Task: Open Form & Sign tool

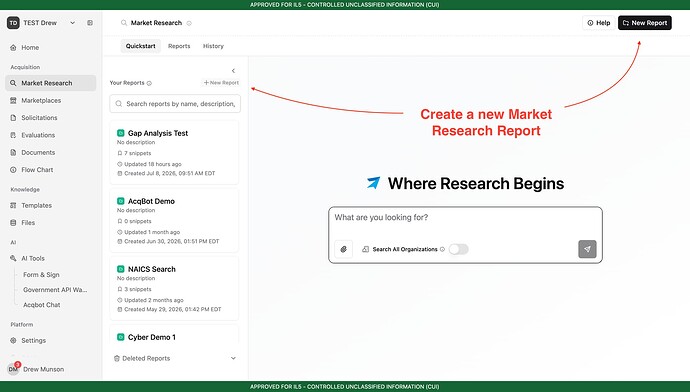Action: tap(41, 275)
